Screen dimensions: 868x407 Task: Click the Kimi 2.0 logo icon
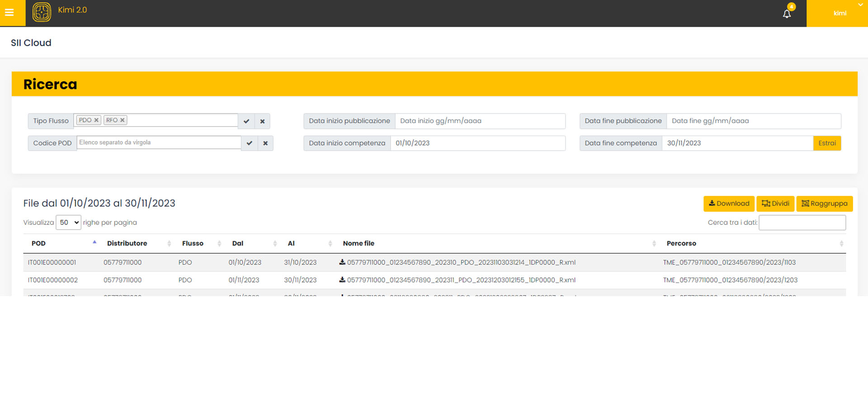(x=42, y=12)
